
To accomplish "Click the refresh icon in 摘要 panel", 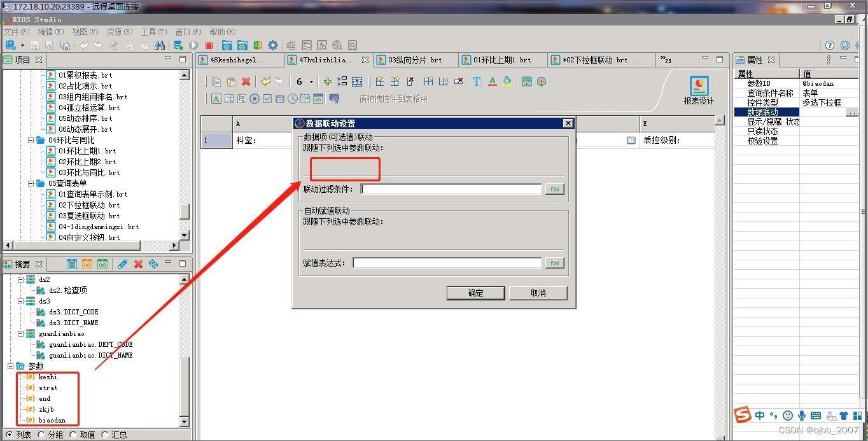I will coord(153,263).
